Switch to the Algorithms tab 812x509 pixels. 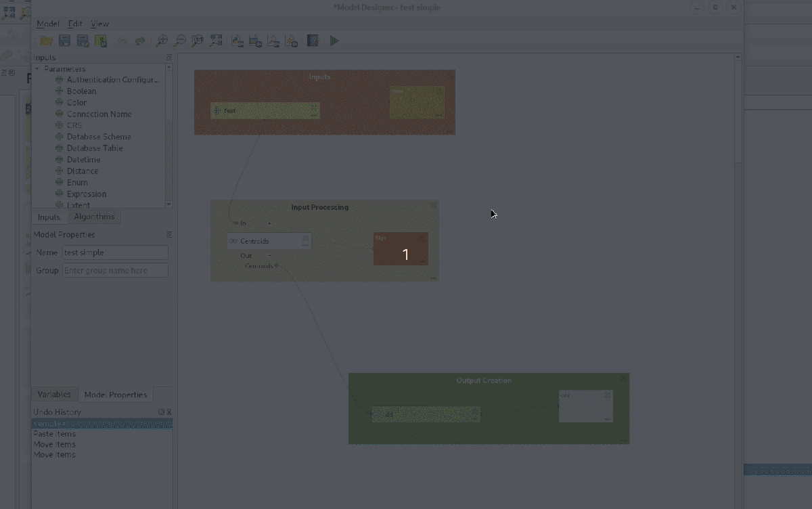(x=94, y=217)
